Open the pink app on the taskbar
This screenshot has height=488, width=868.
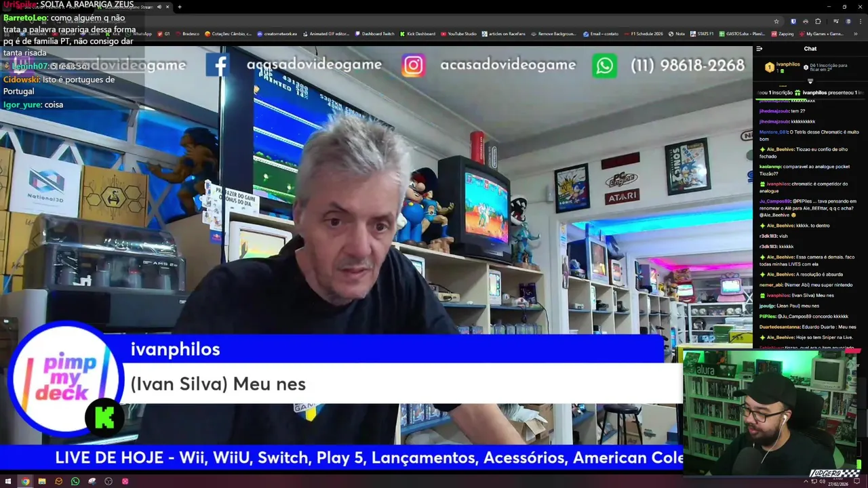point(125,481)
